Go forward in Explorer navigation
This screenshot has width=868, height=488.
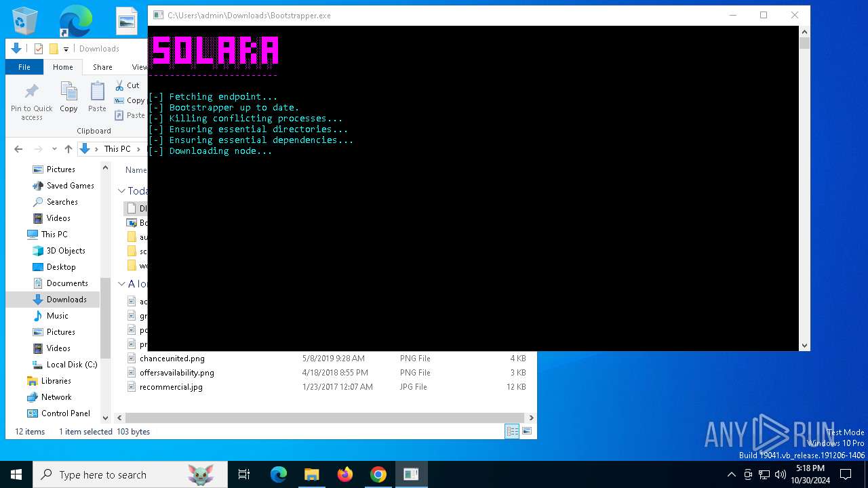tap(39, 149)
